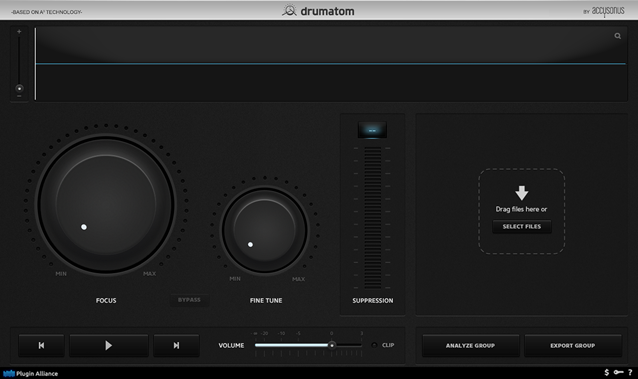Image resolution: width=638 pixels, height=379 pixels.
Task: Click the EXPORT GROUP button
Action: coord(572,346)
